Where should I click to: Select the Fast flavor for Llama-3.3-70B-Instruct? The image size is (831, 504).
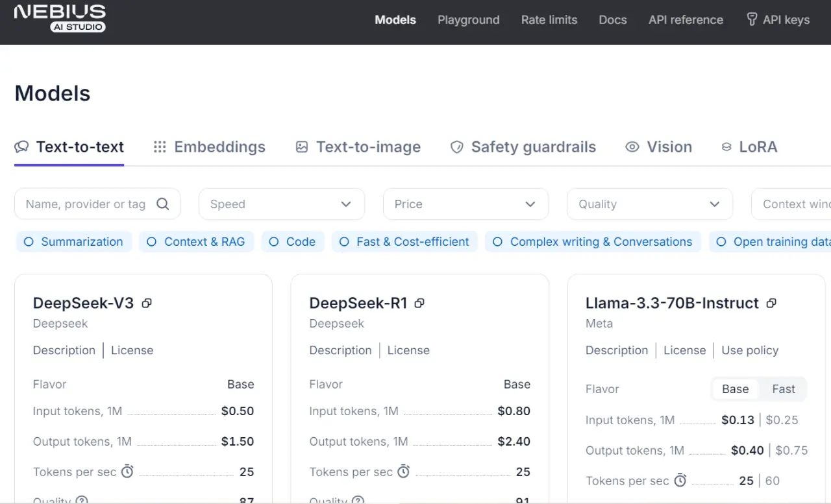(784, 389)
